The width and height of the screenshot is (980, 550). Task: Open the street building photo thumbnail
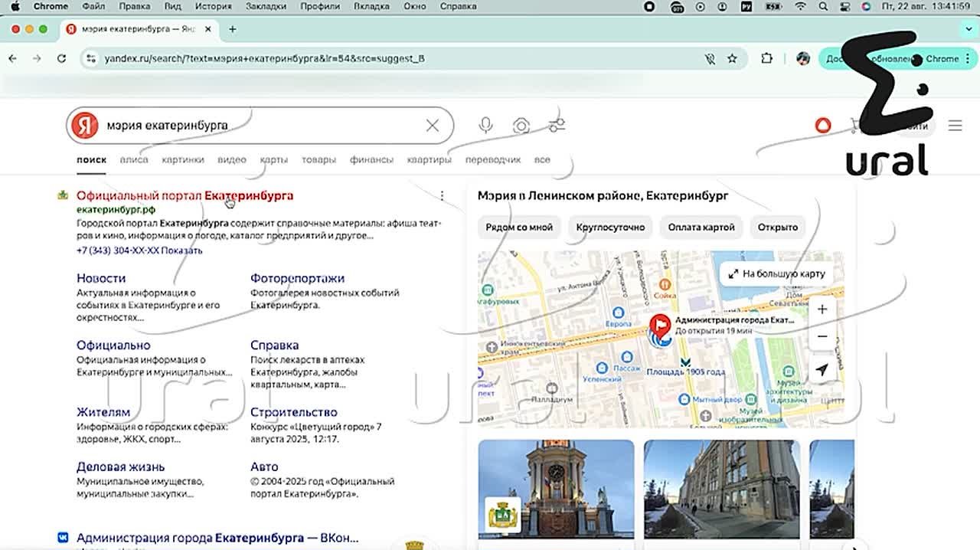pyautogui.click(x=722, y=489)
